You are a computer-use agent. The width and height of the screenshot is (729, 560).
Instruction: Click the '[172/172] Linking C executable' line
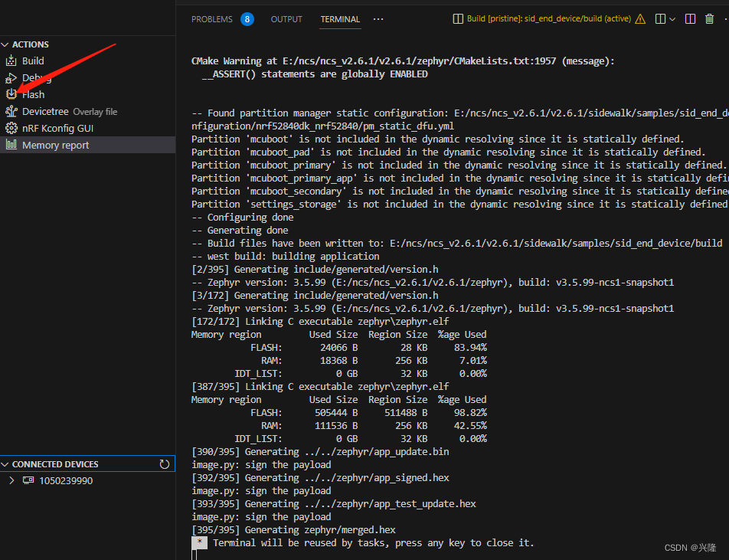[320, 322]
